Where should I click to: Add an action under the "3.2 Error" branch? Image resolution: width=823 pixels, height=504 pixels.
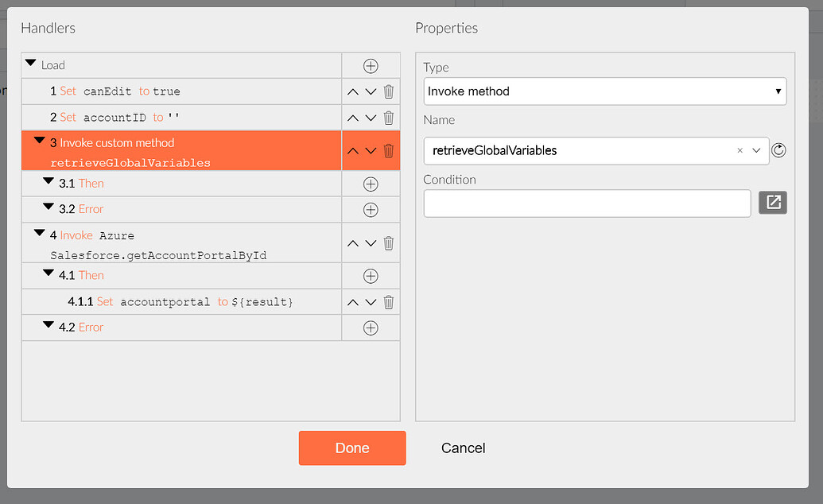371,210
